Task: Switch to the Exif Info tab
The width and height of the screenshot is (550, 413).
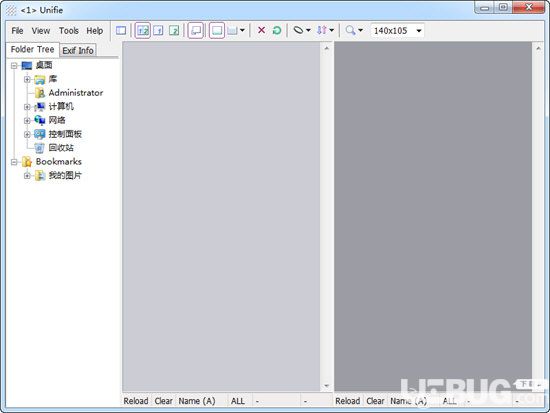Action: (x=78, y=51)
